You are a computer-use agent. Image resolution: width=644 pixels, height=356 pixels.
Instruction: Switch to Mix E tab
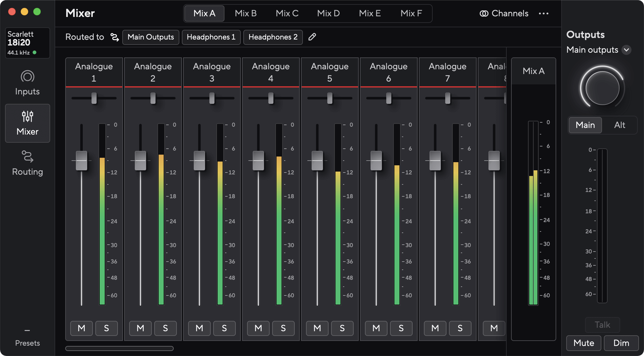(x=370, y=13)
